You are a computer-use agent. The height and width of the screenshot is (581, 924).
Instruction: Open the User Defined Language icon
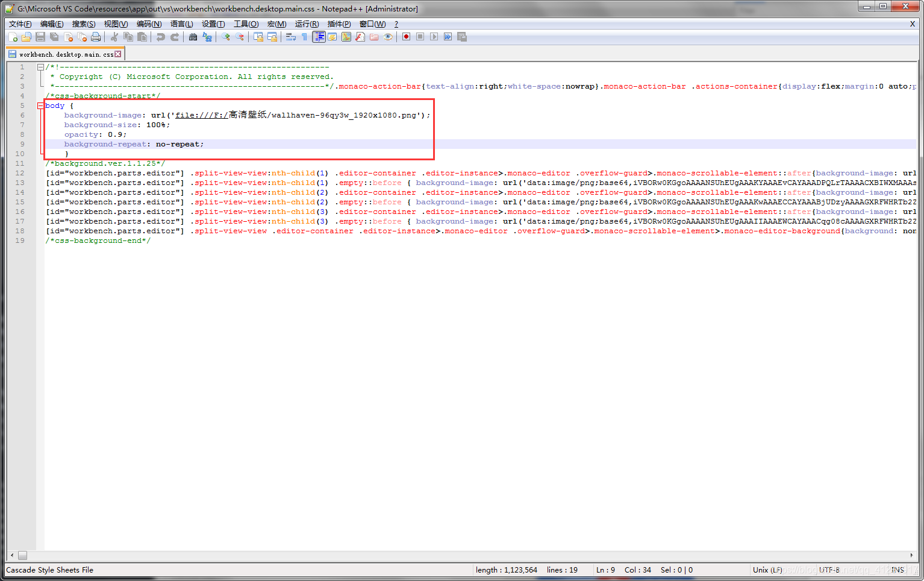pyautogui.click(x=332, y=37)
